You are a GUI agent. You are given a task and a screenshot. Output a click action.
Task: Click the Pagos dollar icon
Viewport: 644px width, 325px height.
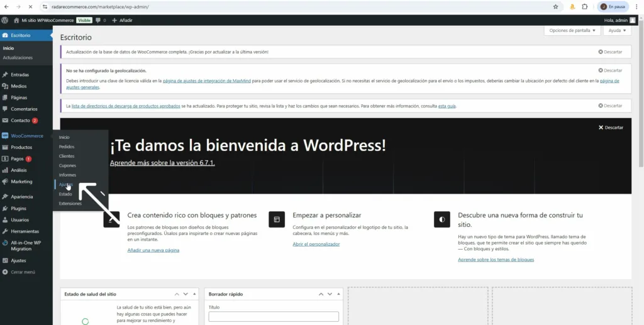[x=5, y=159]
